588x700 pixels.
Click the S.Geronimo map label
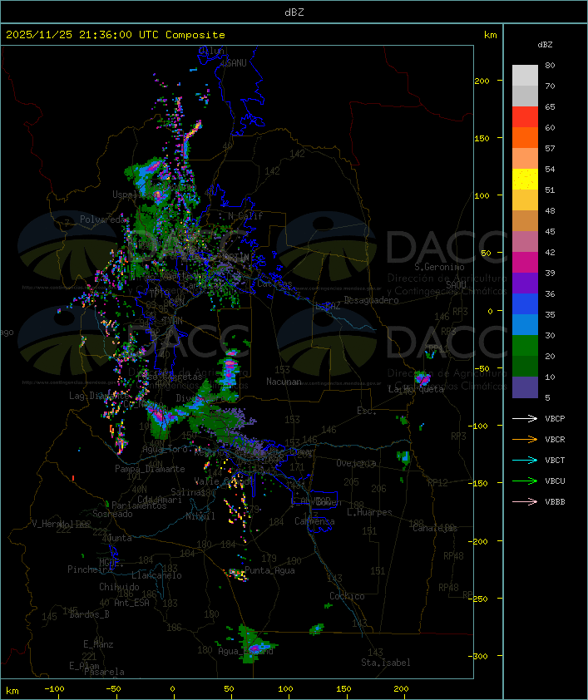coord(439,267)
